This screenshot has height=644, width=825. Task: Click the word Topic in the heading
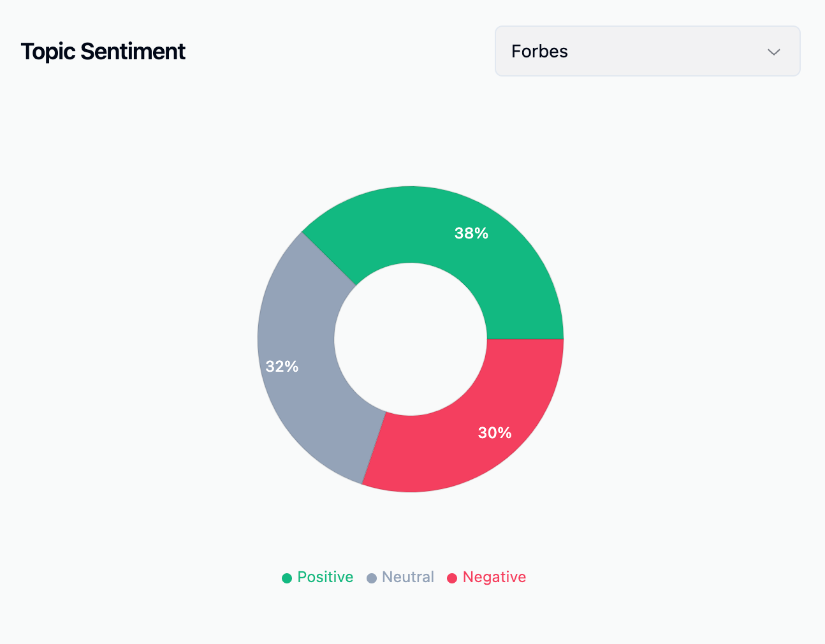(48, 52)
